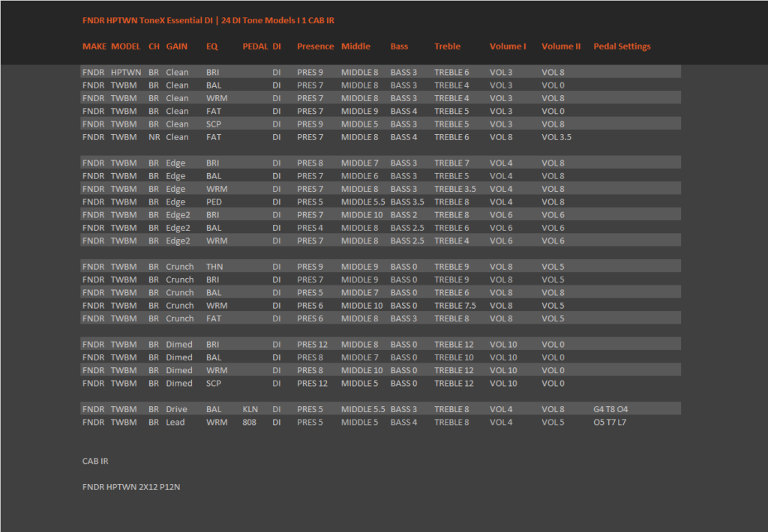Click 'FNDR HPTWN 2X12 P12N' cab entry
This screenshot has height=532, width=768.
point(131,488)
